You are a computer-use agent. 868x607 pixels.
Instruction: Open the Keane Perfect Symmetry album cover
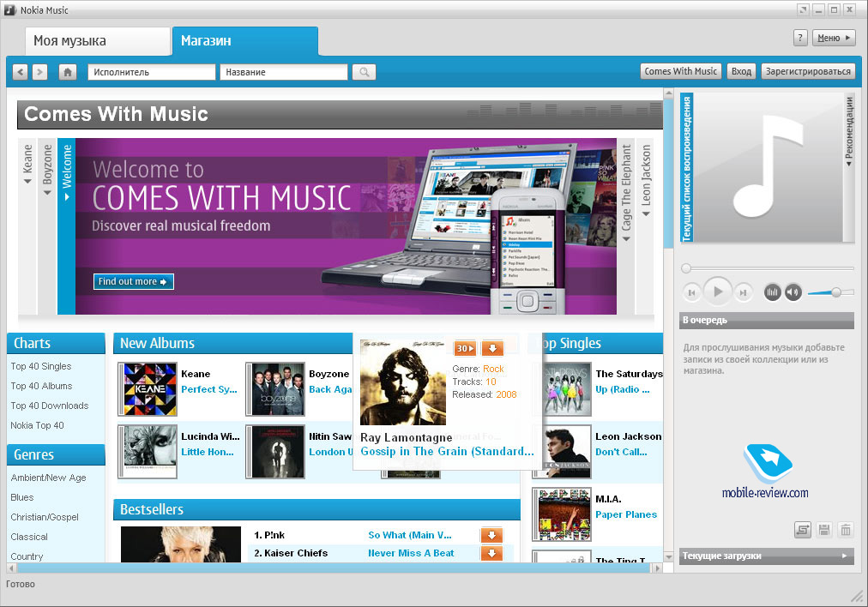coord(148,389)
